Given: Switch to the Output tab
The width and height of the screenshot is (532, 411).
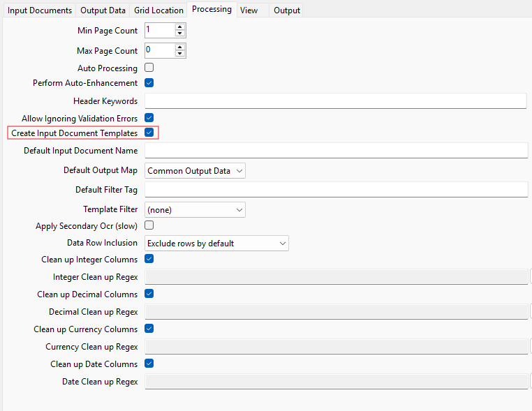Looking at the screenshot, I should [x=286, y=10].
